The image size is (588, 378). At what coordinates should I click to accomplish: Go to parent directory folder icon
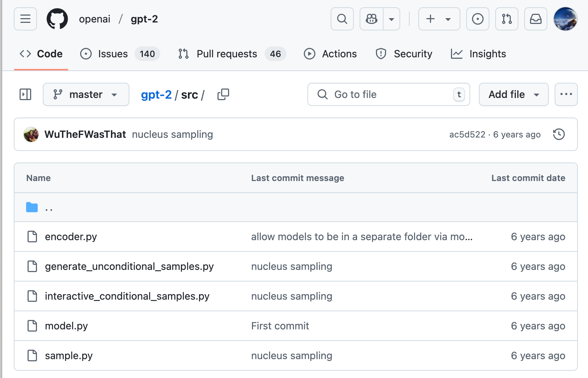[x=32, y=207]
